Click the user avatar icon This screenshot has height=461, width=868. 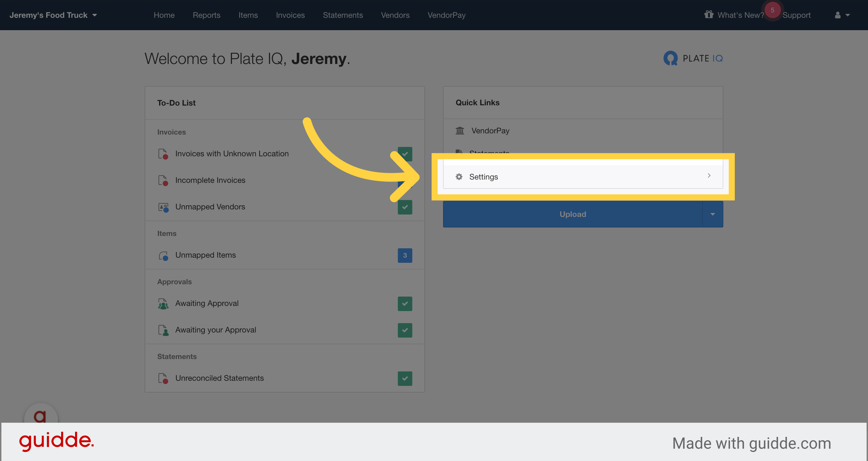click(838, 15)
